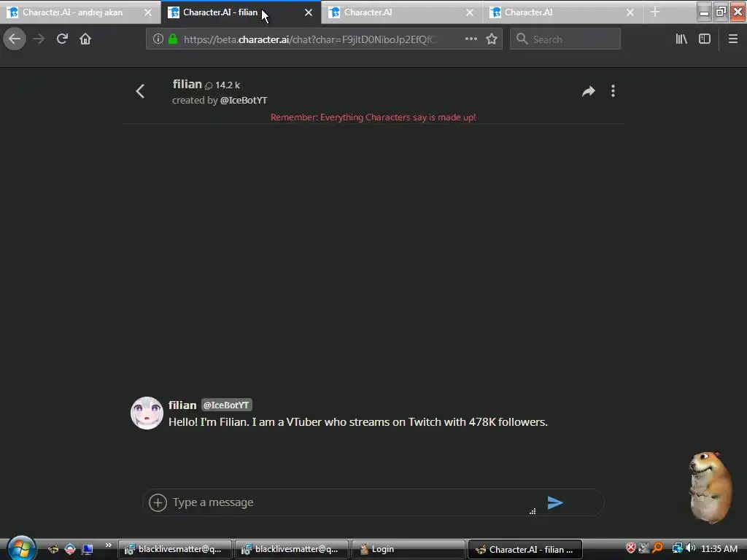Screen dimensions: 747x560
Task: Open second blacklivesmatter@q... taskbar window
Action: (291, 549)
